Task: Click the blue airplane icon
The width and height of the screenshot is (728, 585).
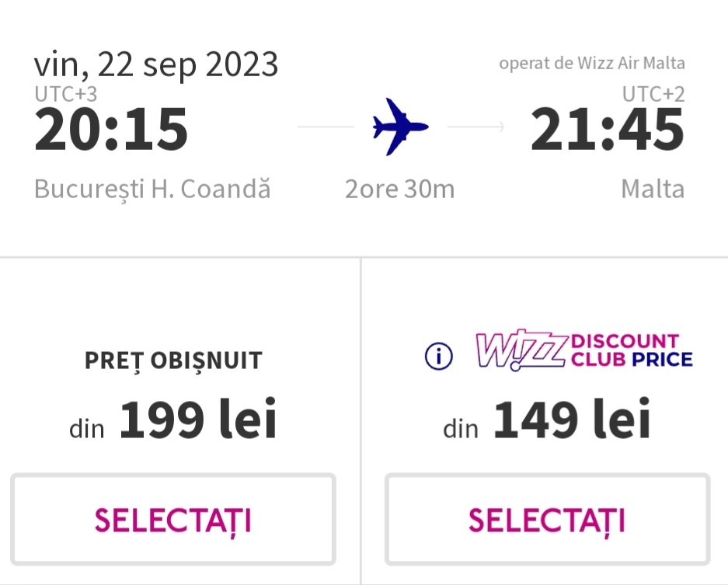Action: tap(400, 127)
